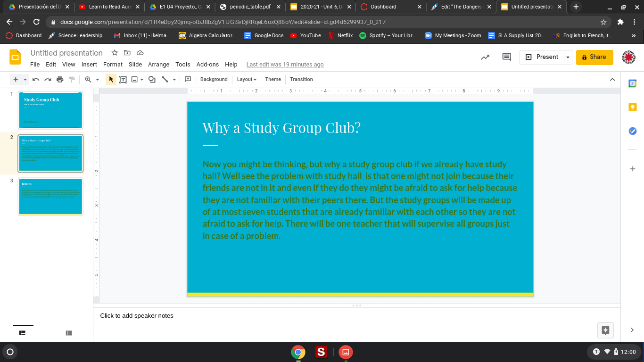Select the Benefits slide thumbnail
This screenshot has height=362, width=644.
[x=50, y=197]
